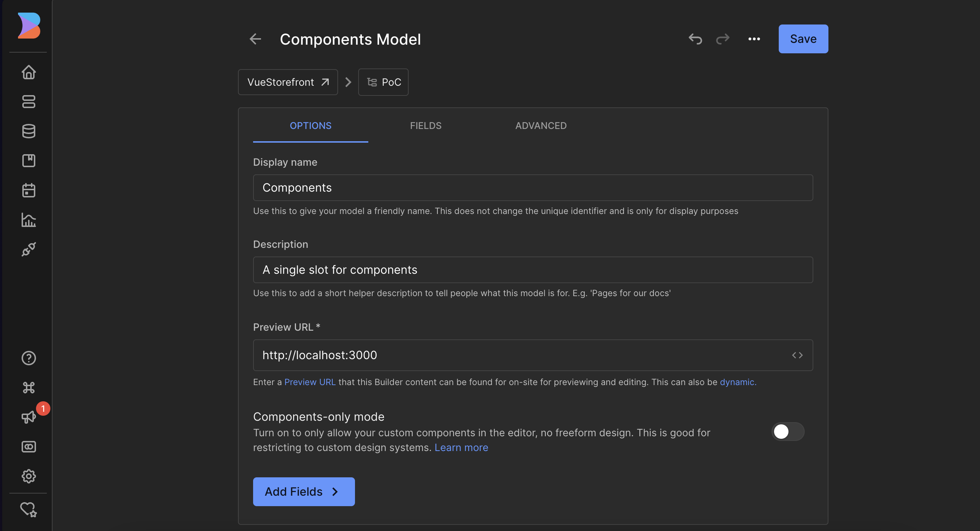Click the notification badge showing 1
Viewport: 980px width, 531px height.
coord(43,409)
